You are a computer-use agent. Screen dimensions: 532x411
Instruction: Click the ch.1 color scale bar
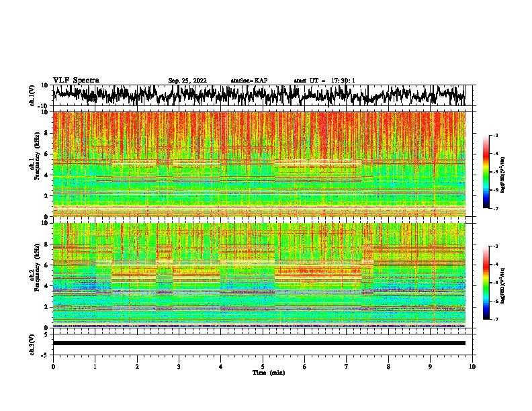pyautogui.click(x=486, y=172)
